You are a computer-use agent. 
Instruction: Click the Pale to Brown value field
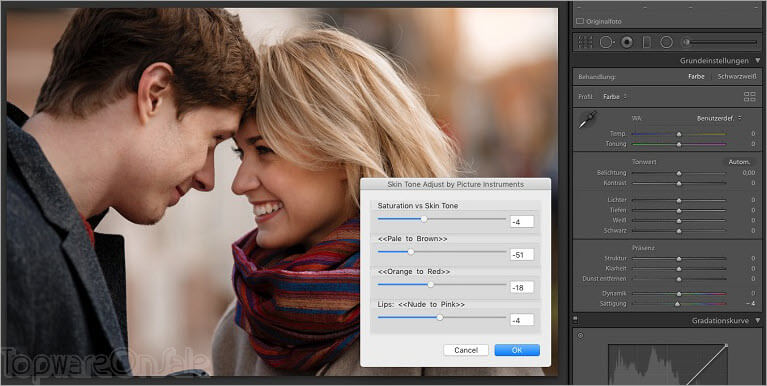point(521,254)
